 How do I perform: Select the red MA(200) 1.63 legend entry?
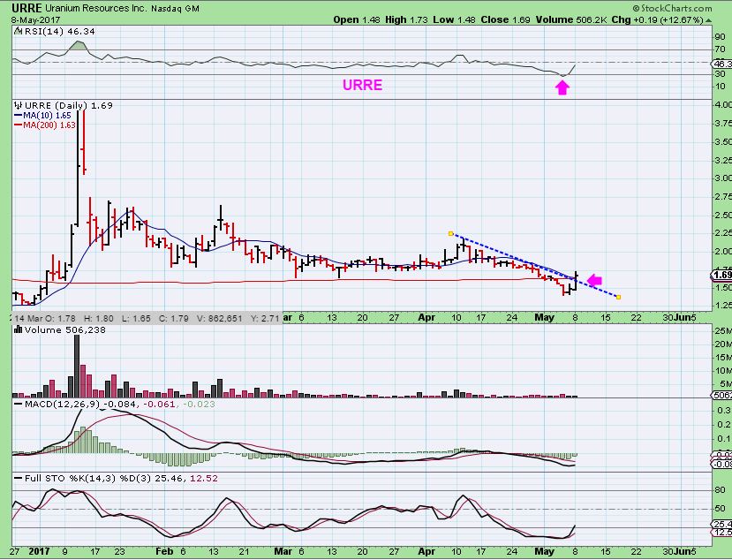coord(45,125)
